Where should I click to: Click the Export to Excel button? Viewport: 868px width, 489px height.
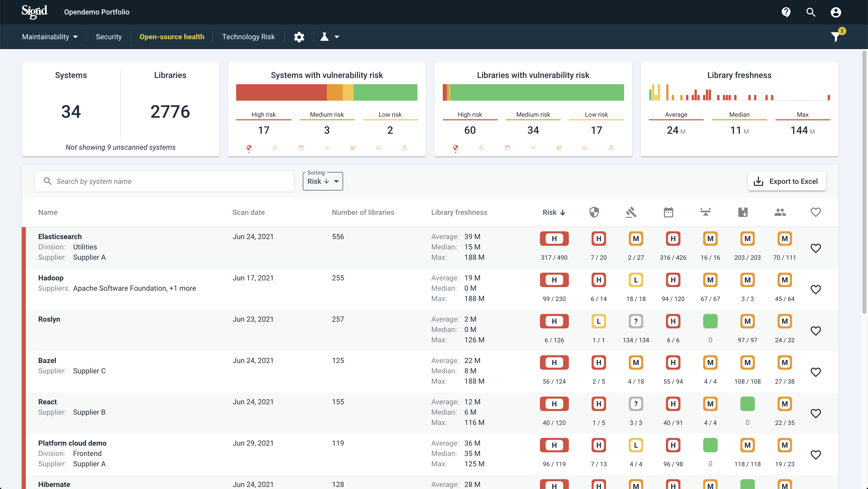pyautogui.click(x=787, y=181)
